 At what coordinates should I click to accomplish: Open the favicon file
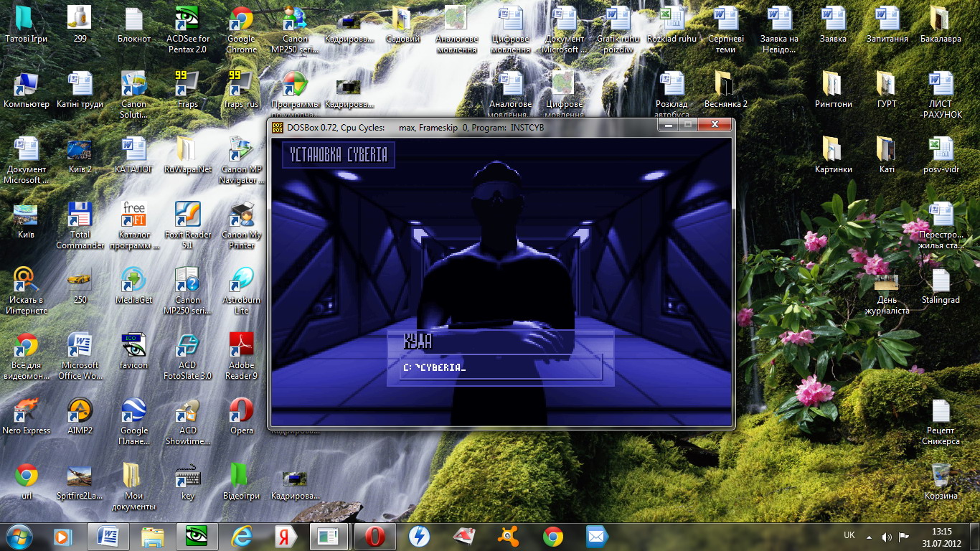point(134,350)
